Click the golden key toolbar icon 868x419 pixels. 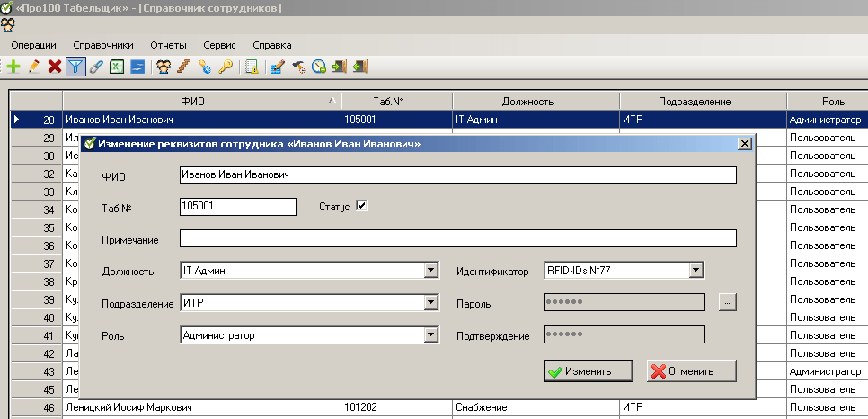tap(226, 67)
